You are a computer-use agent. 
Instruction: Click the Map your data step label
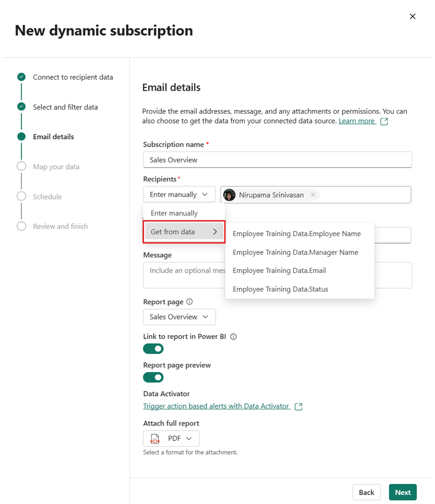56,167
